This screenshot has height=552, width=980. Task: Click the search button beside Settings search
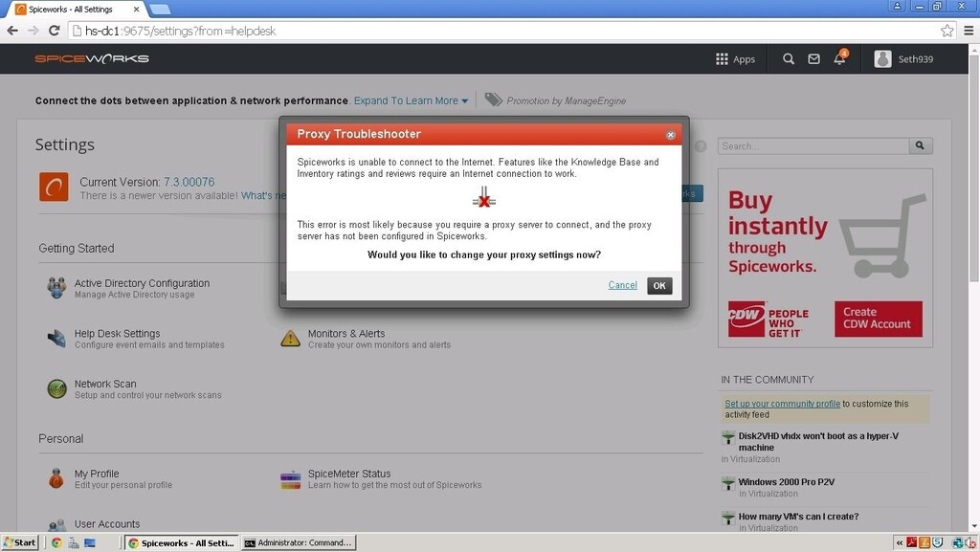(x=920, y=145)
